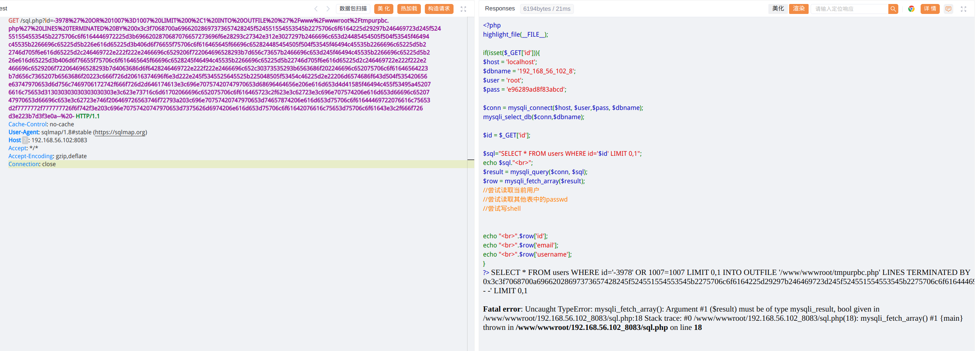The image size is (980, 351).
Task: Click the request panel 美 化 button
Action: [x=384, y=9]
